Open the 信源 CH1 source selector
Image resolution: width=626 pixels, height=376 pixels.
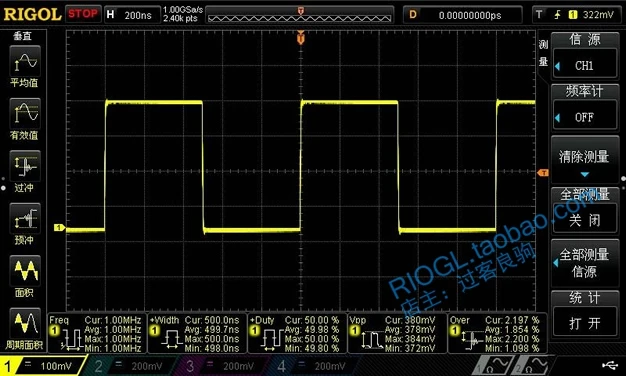pos(584,65)
